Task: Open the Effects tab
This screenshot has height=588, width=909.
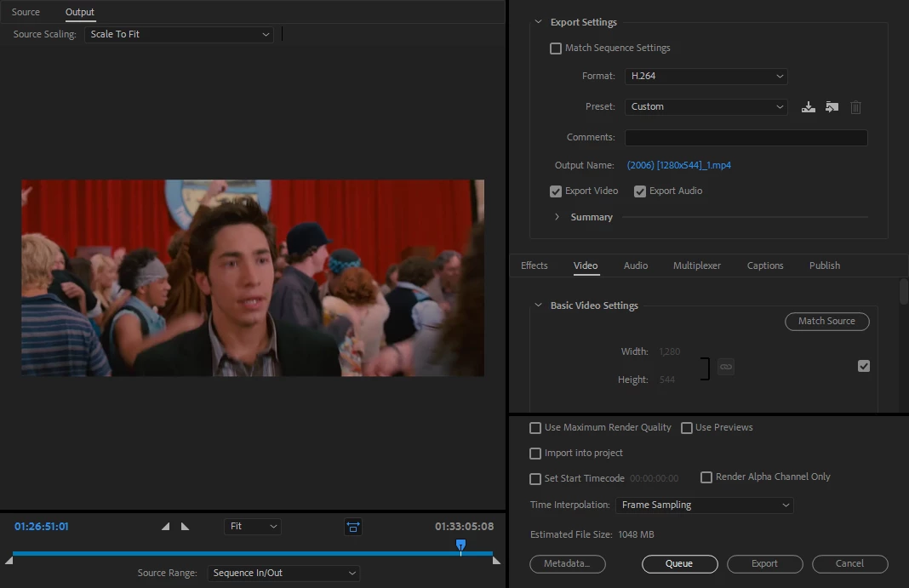Action: (534, 265)
